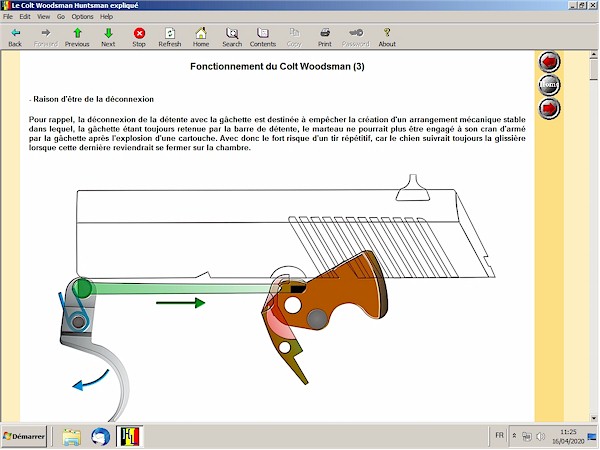This screenshot has width=600, height=450.
Task: Go to Next topic with green down arrow
Action: [108, 37]
